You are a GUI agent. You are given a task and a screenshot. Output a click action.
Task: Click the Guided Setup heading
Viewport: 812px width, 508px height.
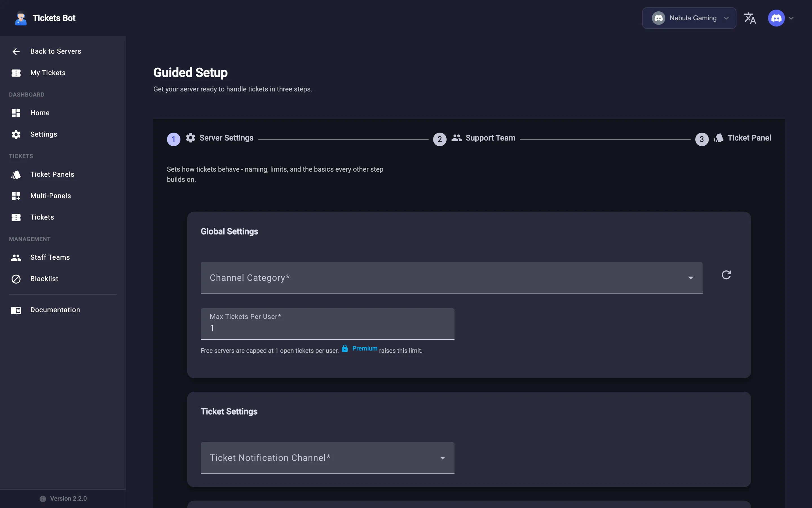point(190,73)
